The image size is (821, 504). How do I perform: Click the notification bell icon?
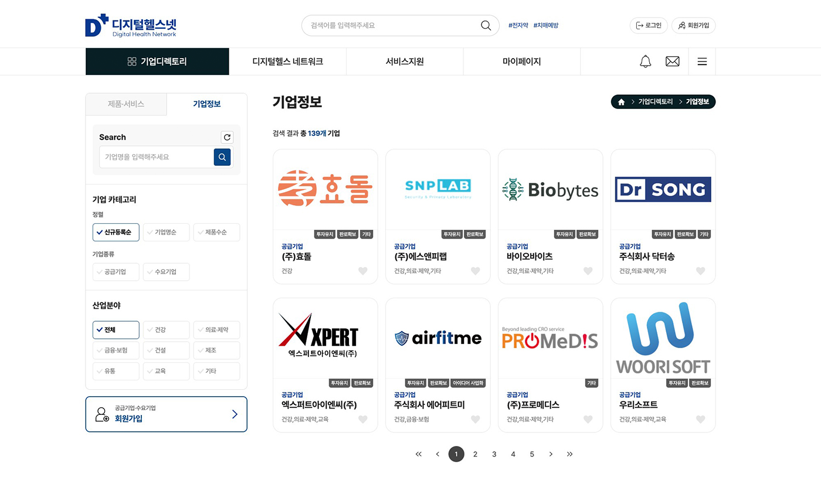645,62
